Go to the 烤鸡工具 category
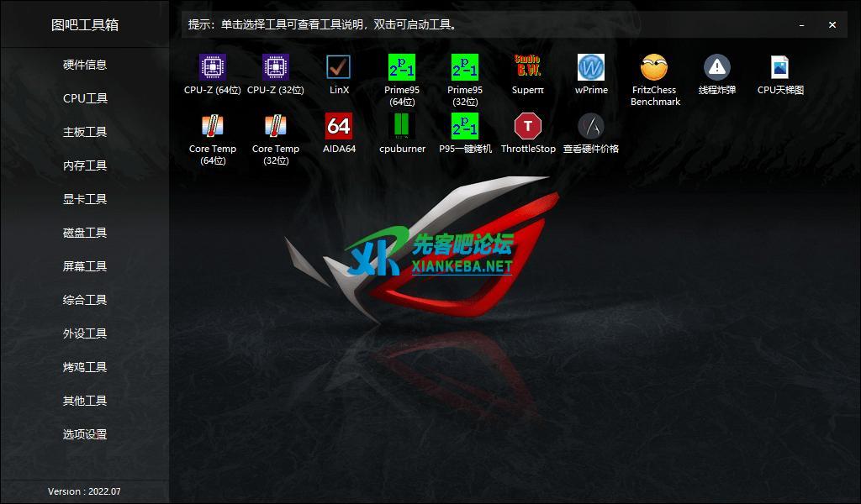The image size is (861, 504). pyautogui.click(x=85, y=367)
